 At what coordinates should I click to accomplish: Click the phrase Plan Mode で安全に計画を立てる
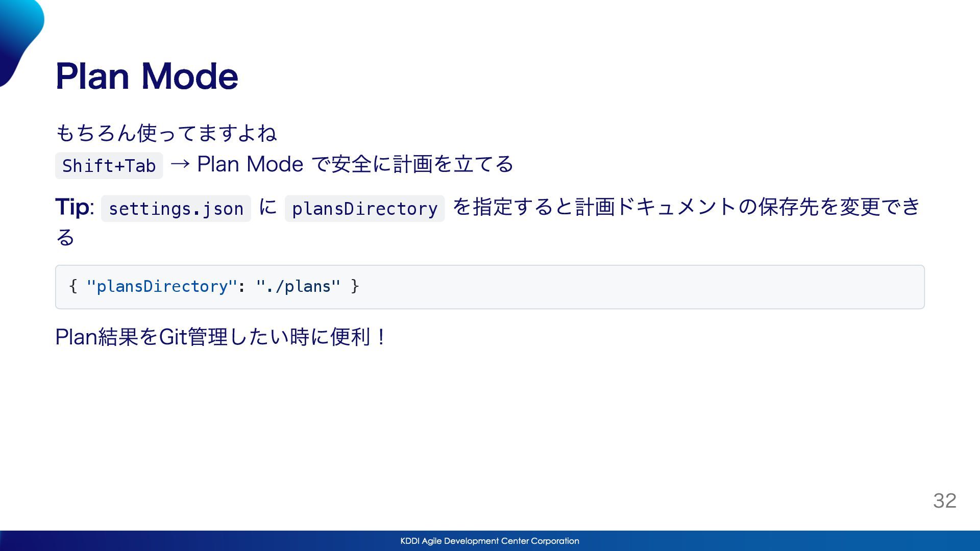(x=355, y=164)
